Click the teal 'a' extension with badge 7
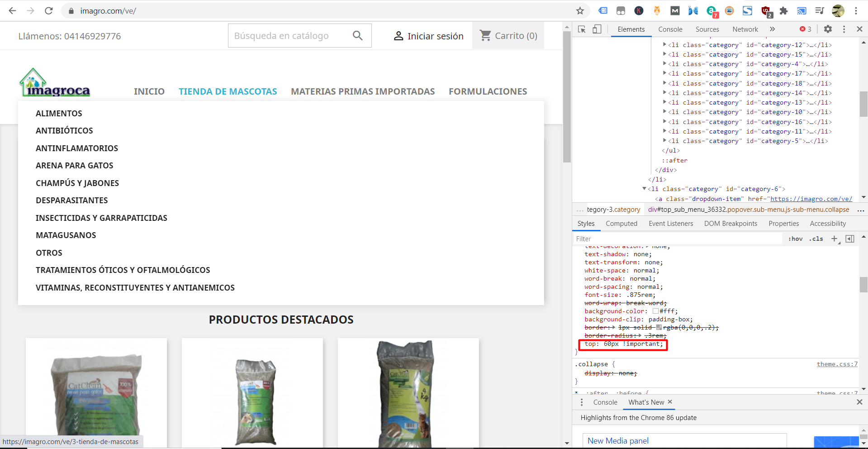This screenshot has width=868, height=449. coord(711,11)
